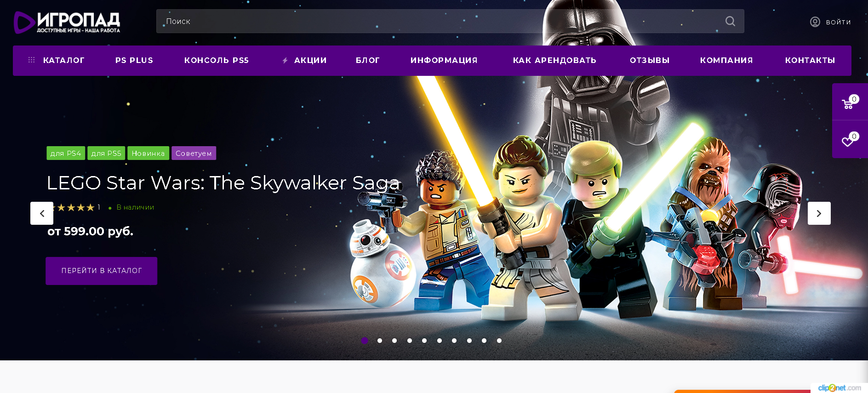Click the Войти login link

[838, 22]
